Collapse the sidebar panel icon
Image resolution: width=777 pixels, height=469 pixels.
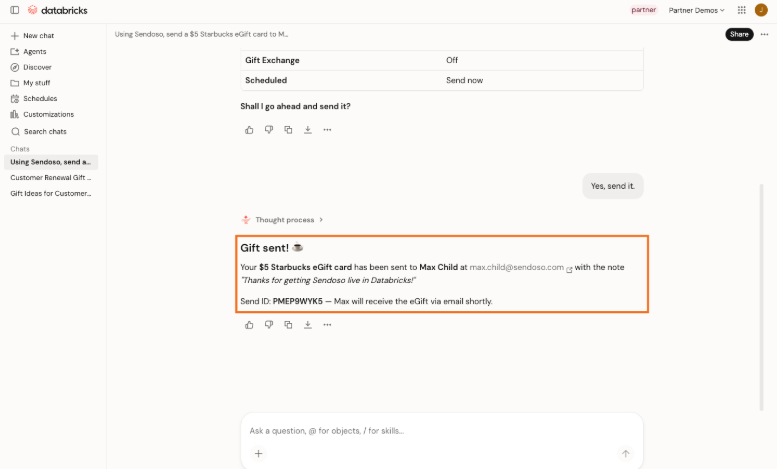point(15,10)
